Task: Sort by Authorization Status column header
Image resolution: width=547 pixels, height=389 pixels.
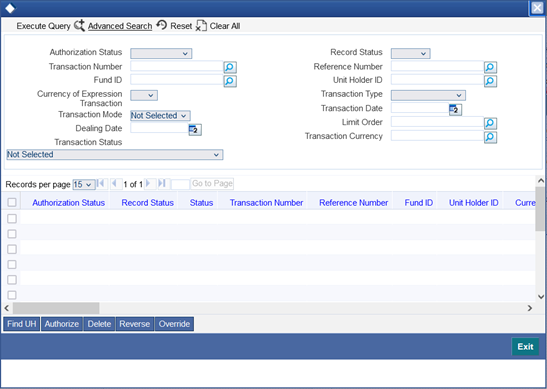Action: click(x=68, y=203)
